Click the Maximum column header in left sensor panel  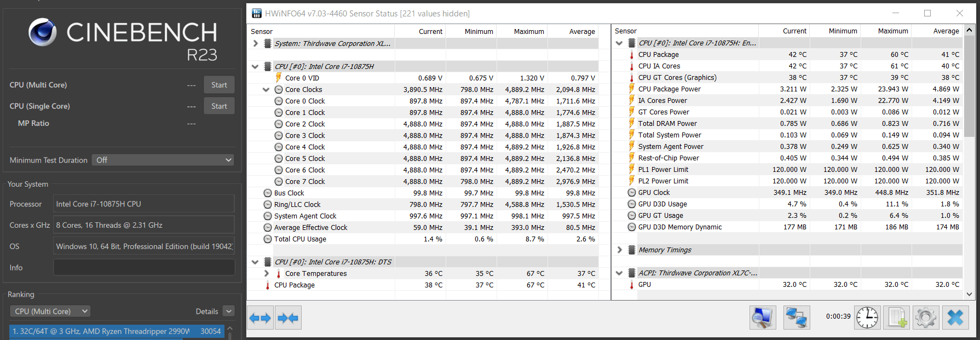coord(529,32)
